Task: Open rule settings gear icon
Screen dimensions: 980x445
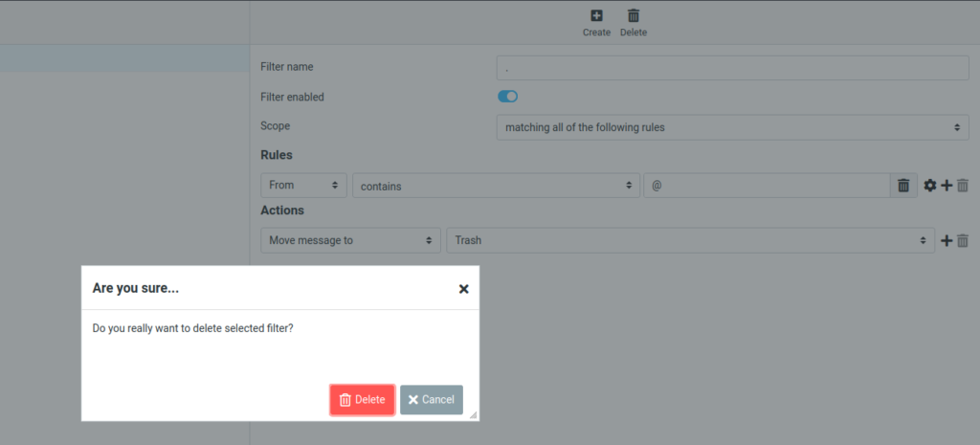Action: [x=929, y=186]
